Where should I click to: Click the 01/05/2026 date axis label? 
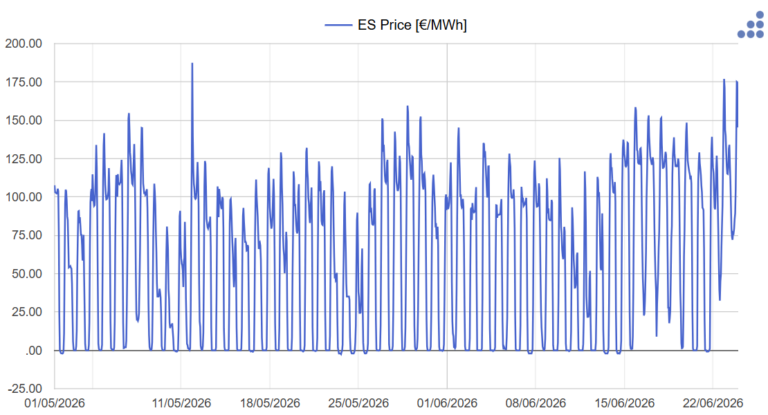[54, 403]
